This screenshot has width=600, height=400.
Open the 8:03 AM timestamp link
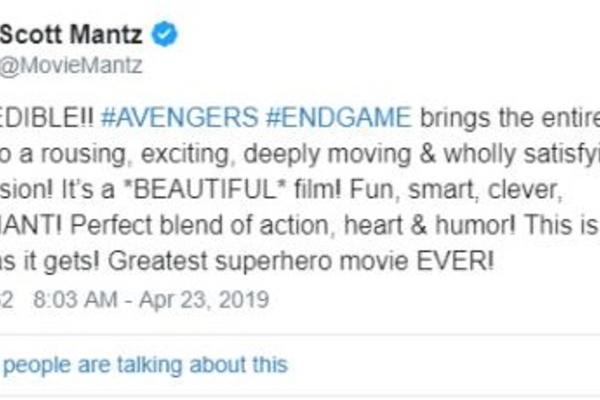click(75, 299)
